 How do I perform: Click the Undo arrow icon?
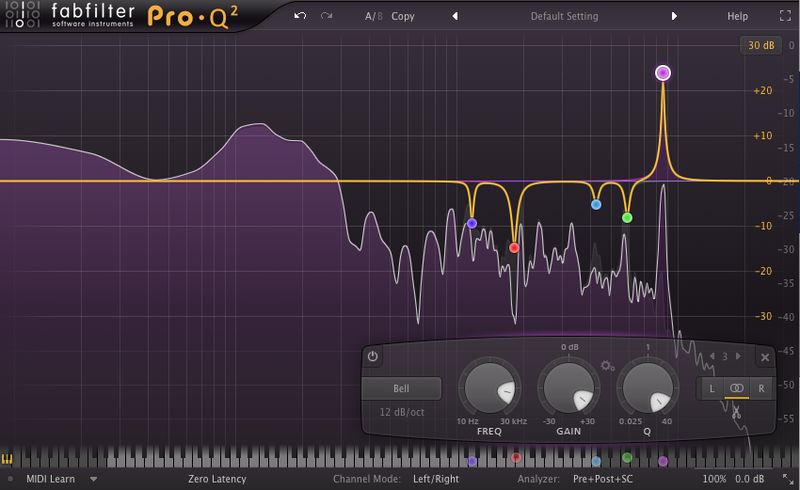pos(300,17)
